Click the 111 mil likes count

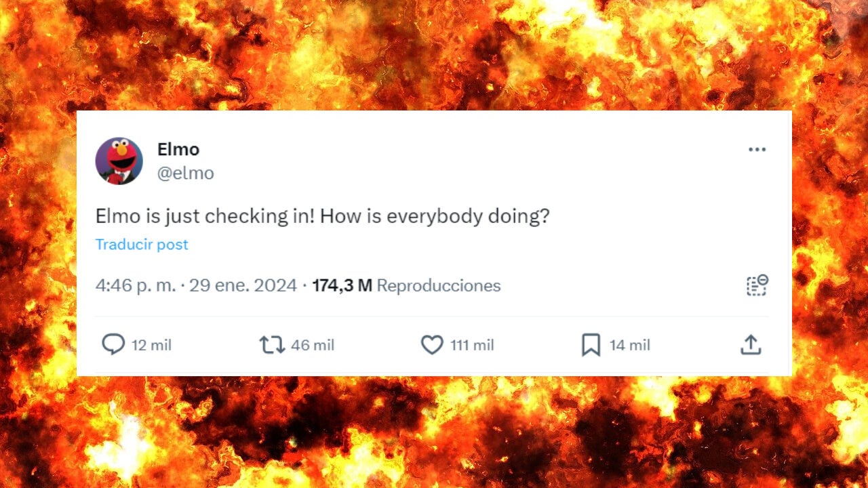point(472,346)
